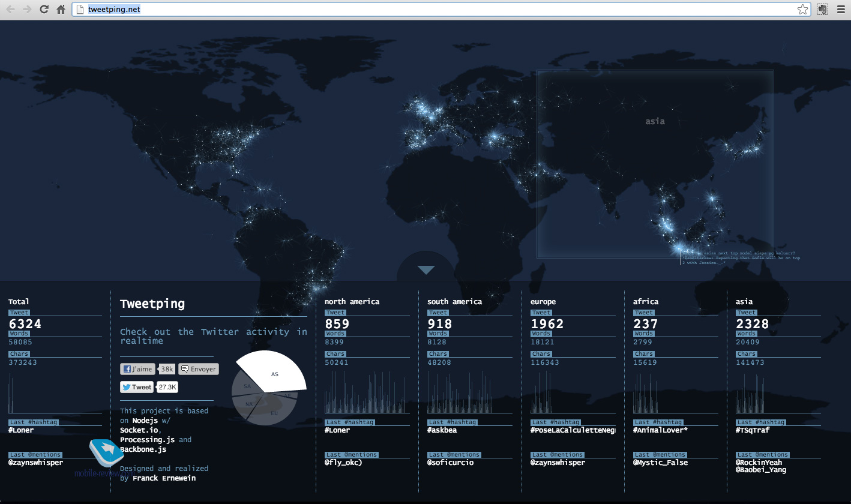Open the Socket.io link

pyautogui.click(x=139, y=430)
